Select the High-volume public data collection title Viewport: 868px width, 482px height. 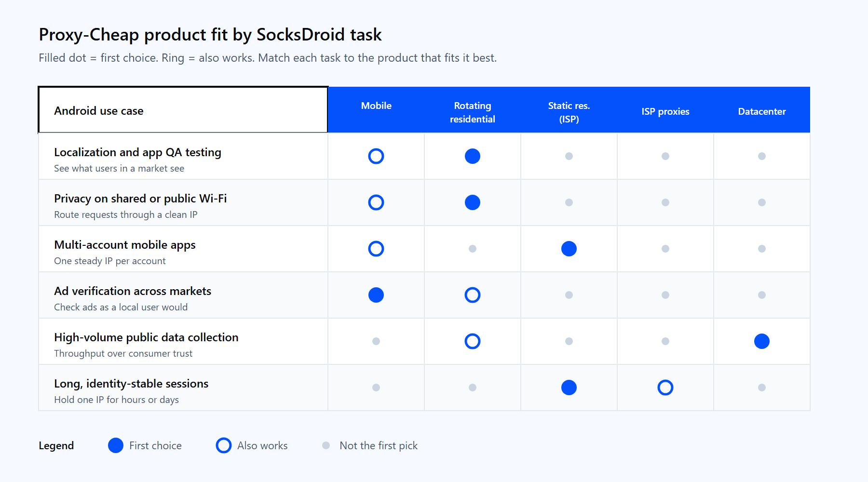pos(146,337)
